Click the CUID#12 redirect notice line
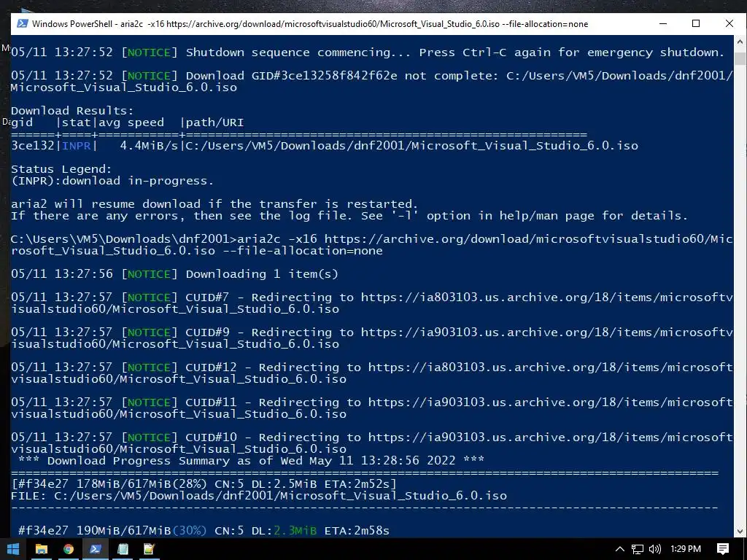 (371, 373)
